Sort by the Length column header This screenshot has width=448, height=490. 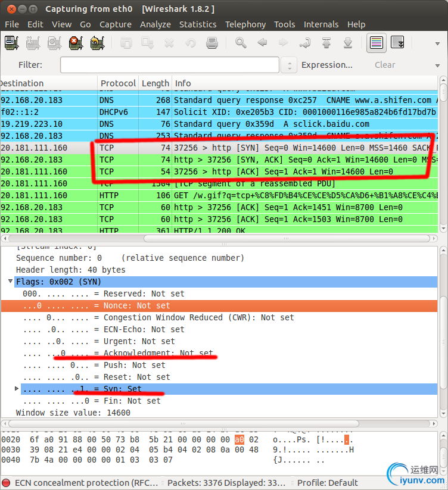point(155,83)
